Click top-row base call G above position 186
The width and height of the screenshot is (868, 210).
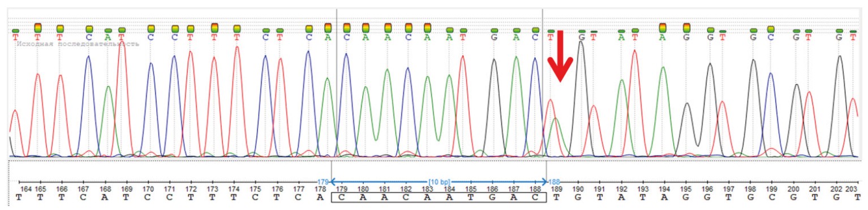(x=494, y=38)
